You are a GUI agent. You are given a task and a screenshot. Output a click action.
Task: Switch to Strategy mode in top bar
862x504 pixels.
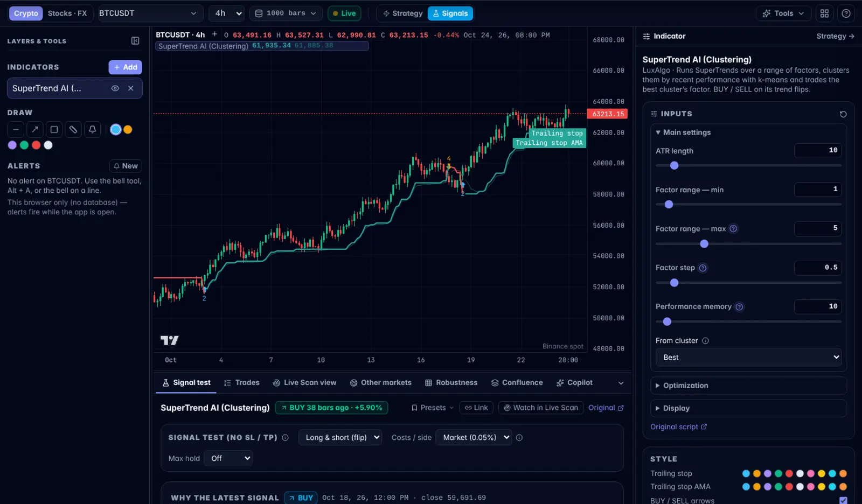pos(402,13)
